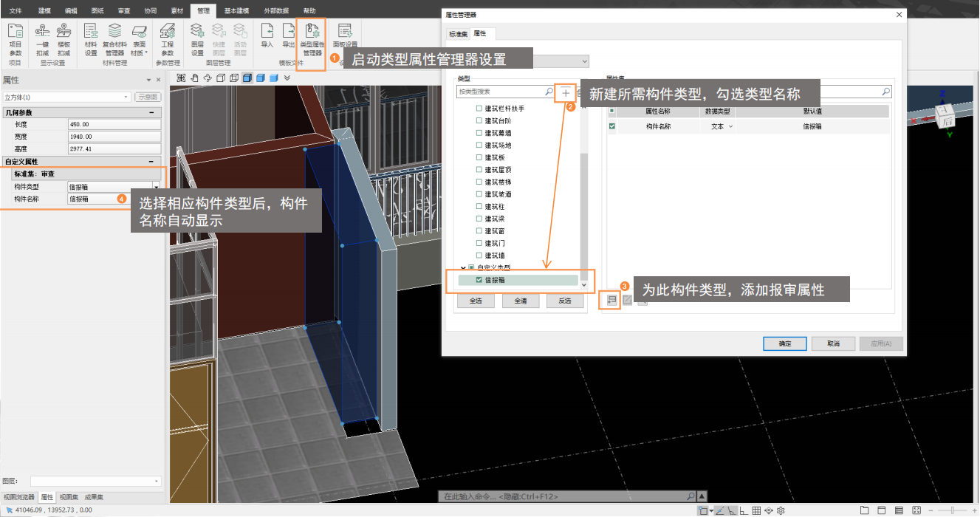The image size is (980, 517).
Task: Expand the 构件类型 dropdown in properties panel
Action: pyautogui.click(x=156, y=187)
